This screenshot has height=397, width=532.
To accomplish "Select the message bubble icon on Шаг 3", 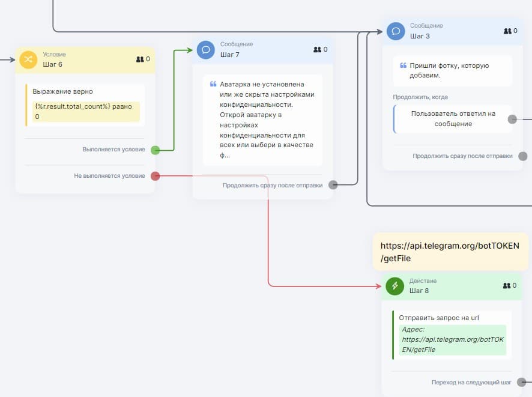I will coord(395,31).
